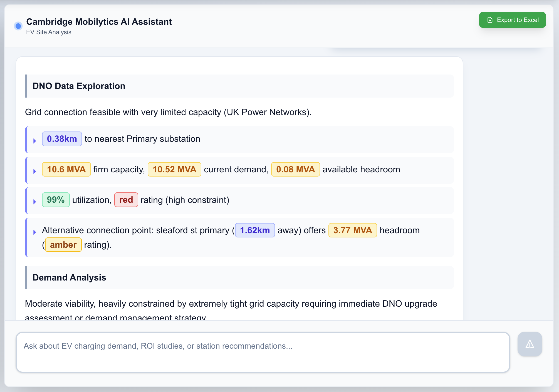Select the 0.08 MVA headroom chip
The width and height of the screenshot is (559, 392).
(x=295, y=169)
